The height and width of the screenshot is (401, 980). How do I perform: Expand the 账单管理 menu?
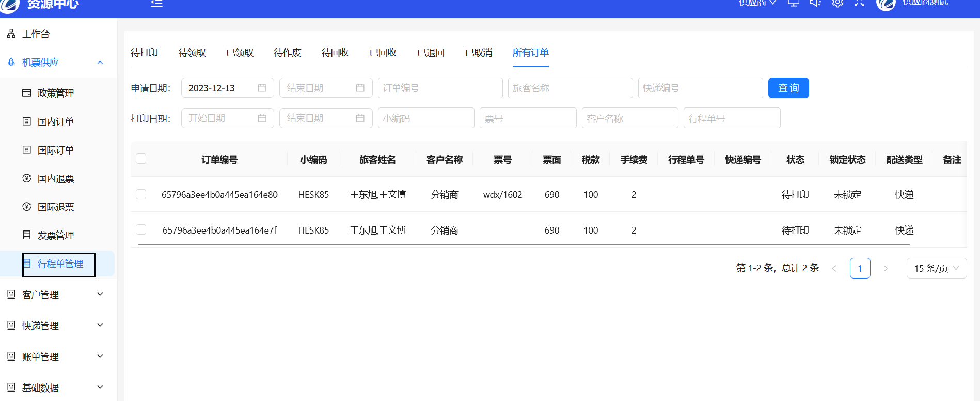tap(100, 356)
